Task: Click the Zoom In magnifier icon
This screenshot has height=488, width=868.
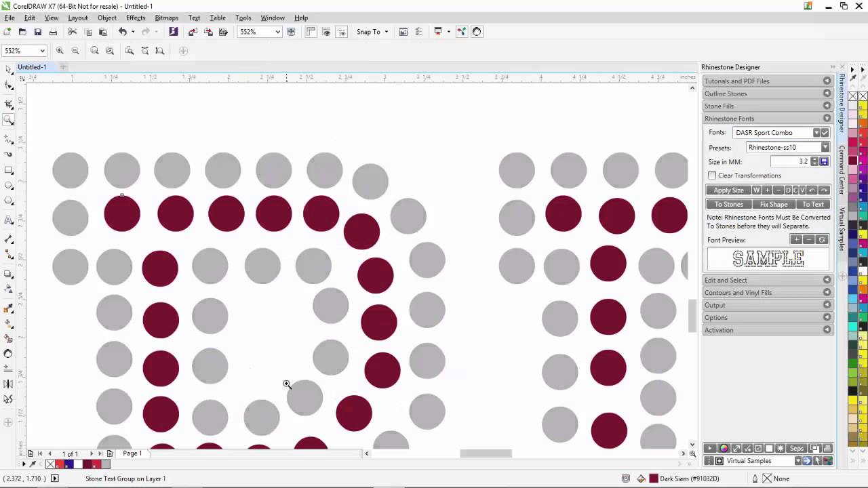Action: (x=60, y=51)
